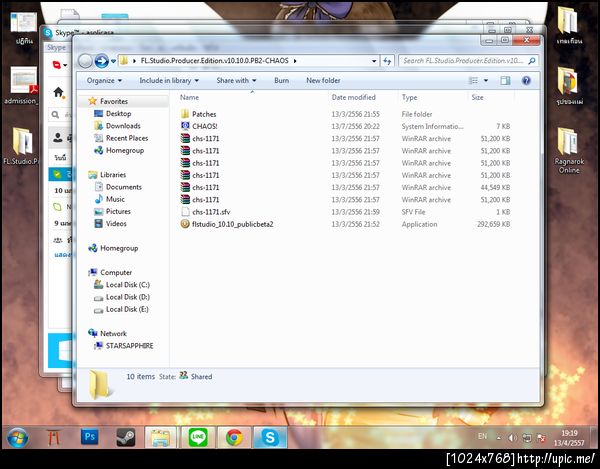Toggle the preview pane icon
Viewport: 600px width, 469px height.
click(505, 80)
